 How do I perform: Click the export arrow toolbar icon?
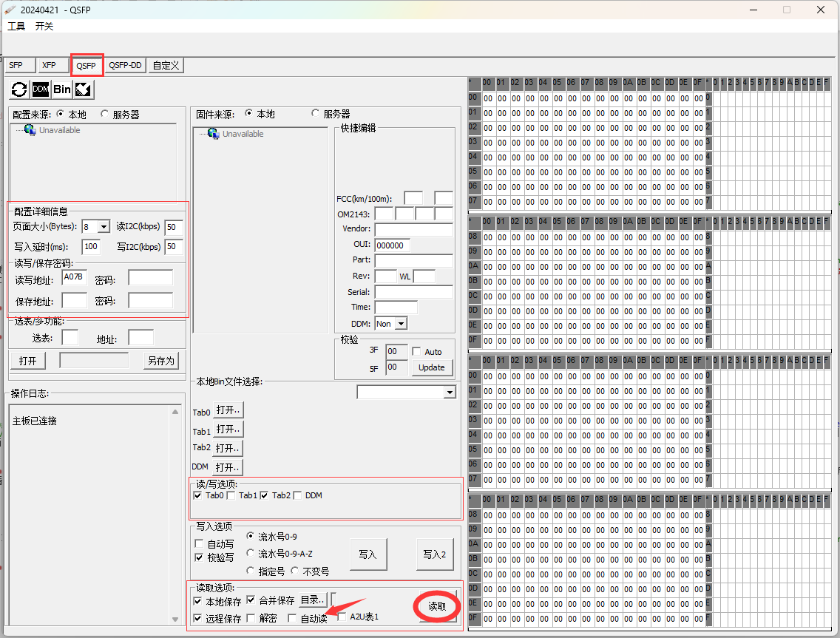(x=82, y=89)
